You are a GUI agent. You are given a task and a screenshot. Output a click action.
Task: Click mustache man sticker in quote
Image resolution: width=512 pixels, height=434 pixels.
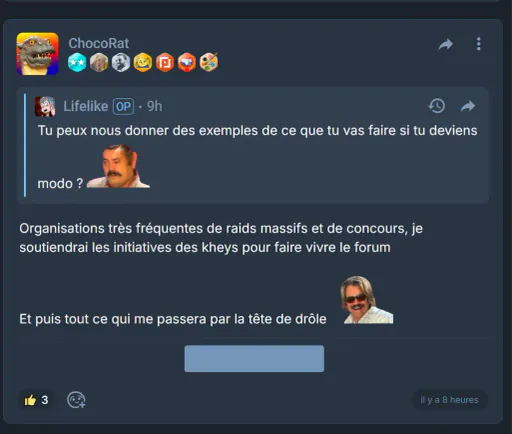coord(118,166)
